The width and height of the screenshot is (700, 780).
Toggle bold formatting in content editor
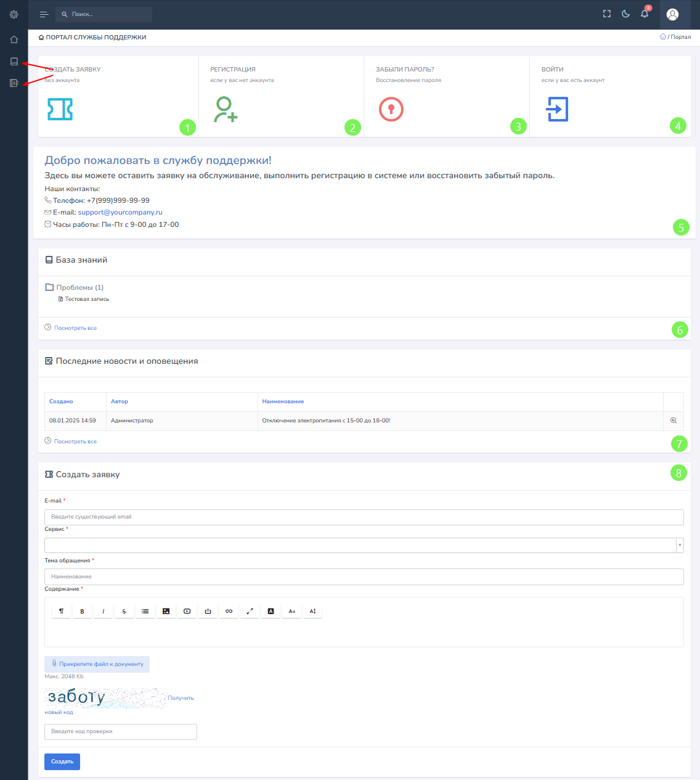(82, 611)
